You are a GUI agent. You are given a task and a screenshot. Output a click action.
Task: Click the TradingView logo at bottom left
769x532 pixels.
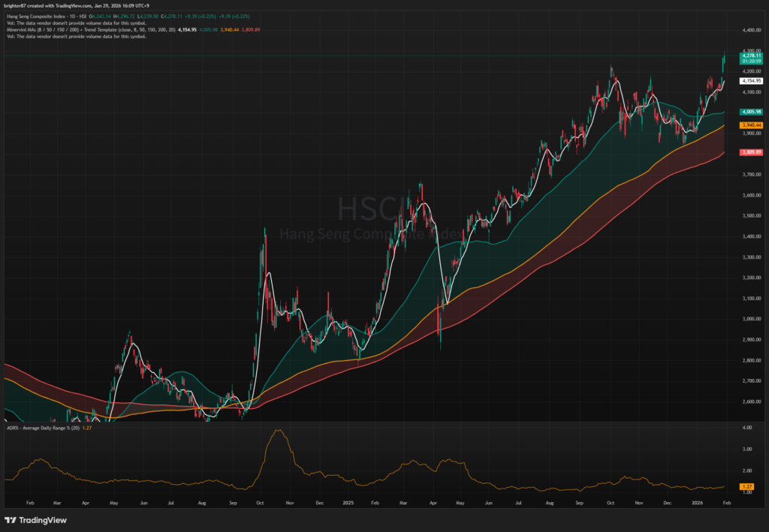point(35,520)
